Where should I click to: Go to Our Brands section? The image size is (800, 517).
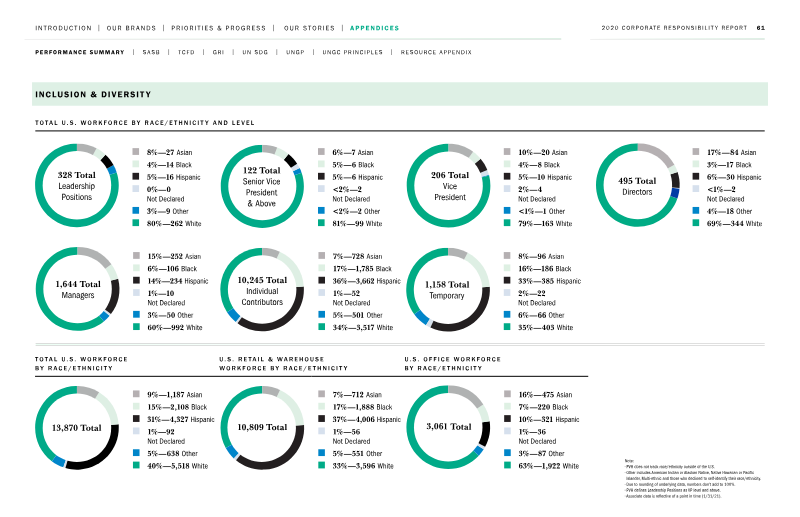click(131, 28)
